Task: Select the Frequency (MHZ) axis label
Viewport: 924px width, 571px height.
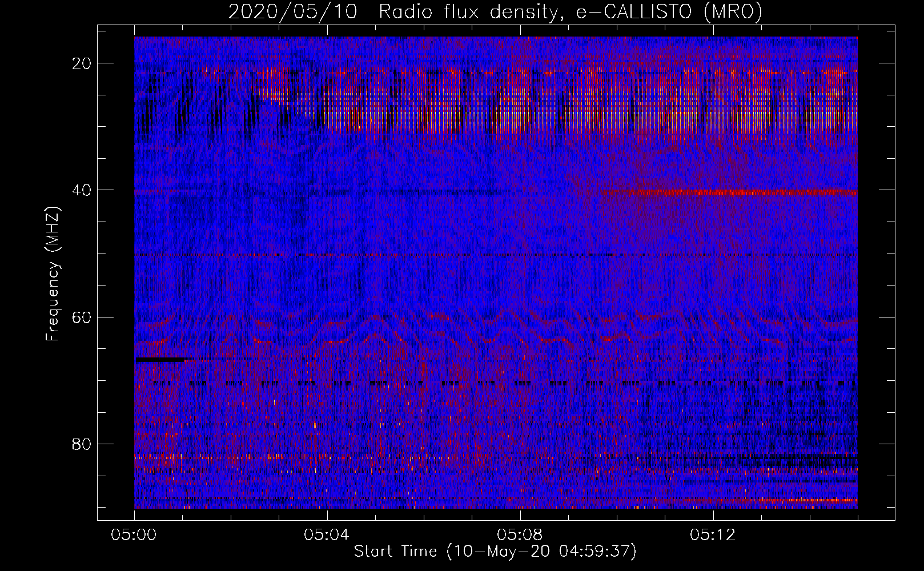Action: click(x=53, y=274)
